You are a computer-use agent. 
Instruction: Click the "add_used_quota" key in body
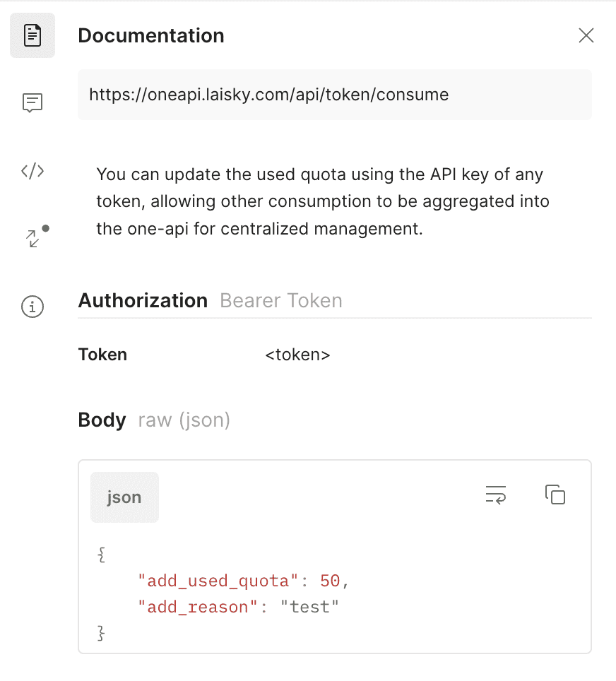coord(218,581)
